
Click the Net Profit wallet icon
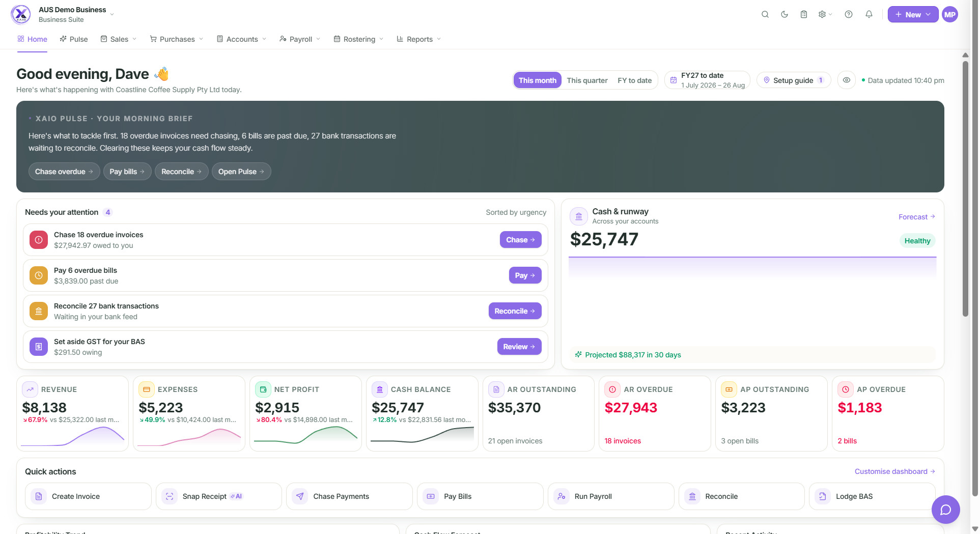(263, 389)
